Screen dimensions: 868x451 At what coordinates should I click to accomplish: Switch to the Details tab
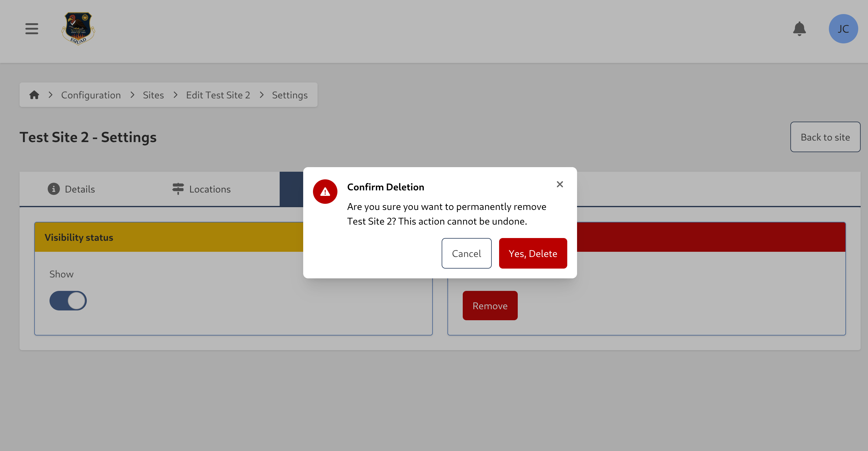tap(80, 189)
